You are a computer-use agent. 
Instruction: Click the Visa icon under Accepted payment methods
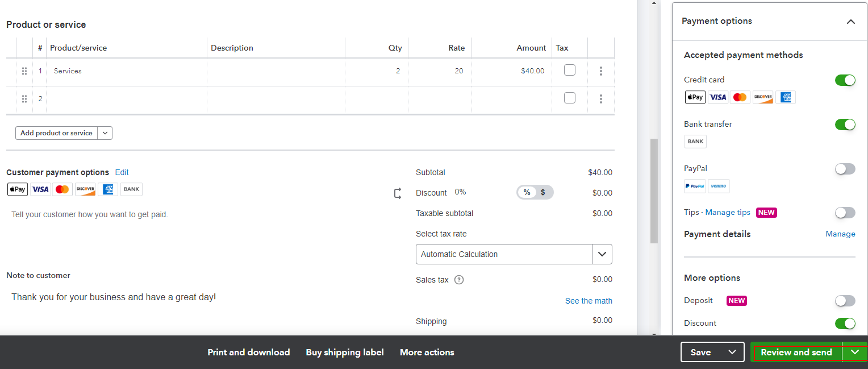717,97
